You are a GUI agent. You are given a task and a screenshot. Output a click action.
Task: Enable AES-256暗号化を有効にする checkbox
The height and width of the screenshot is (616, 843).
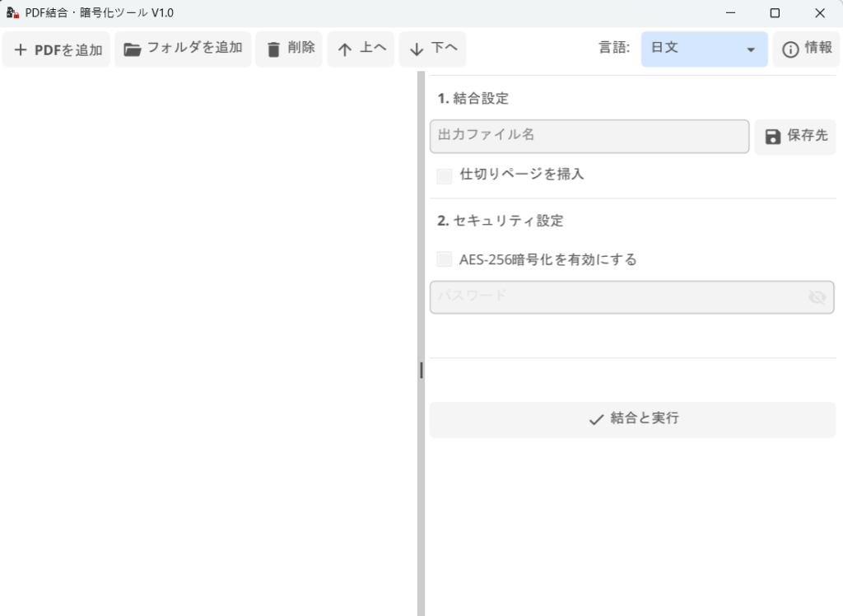click(445, 259)
